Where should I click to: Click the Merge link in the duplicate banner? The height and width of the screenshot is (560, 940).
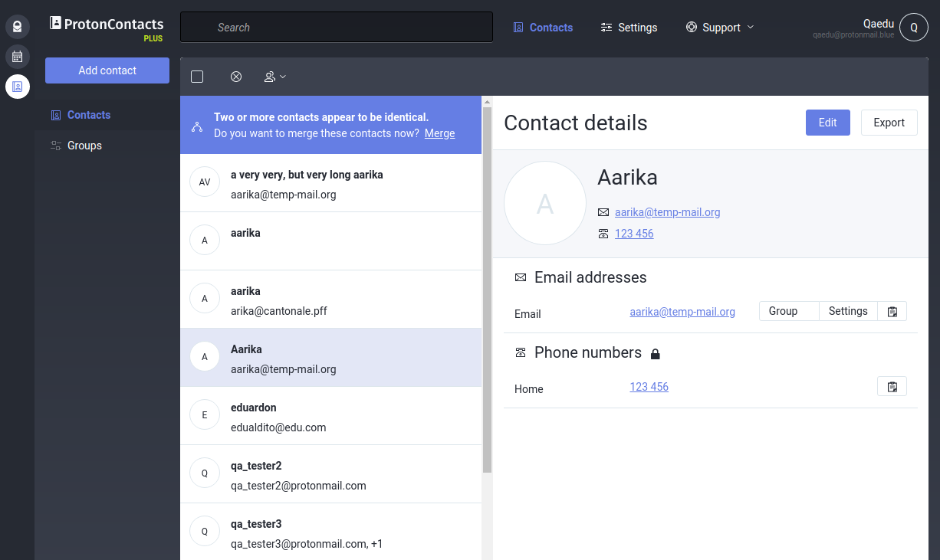tap(439, 133)
